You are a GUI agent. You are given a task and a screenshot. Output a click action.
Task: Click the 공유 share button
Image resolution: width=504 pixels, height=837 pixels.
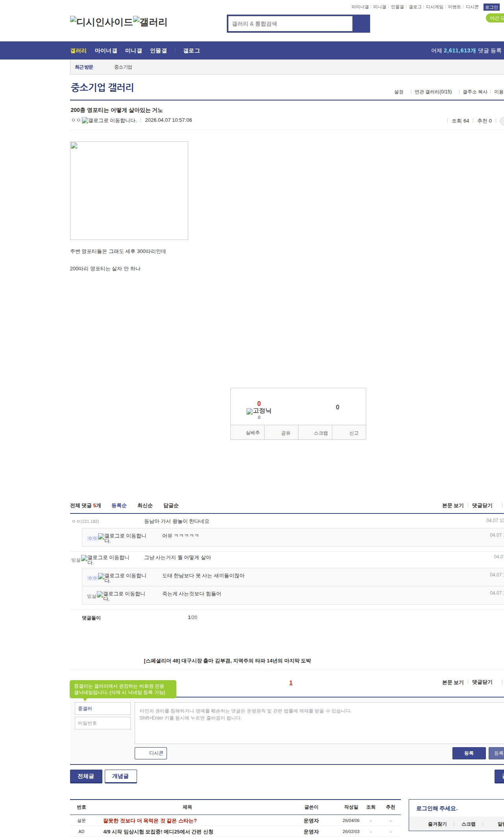[x=282, y=433]
